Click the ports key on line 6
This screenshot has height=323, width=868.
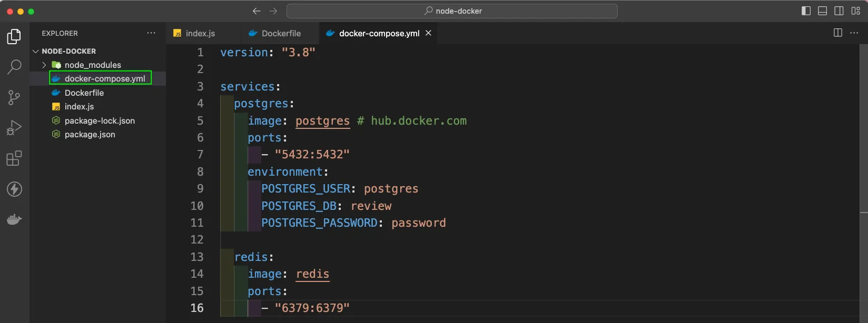(264, 138)
